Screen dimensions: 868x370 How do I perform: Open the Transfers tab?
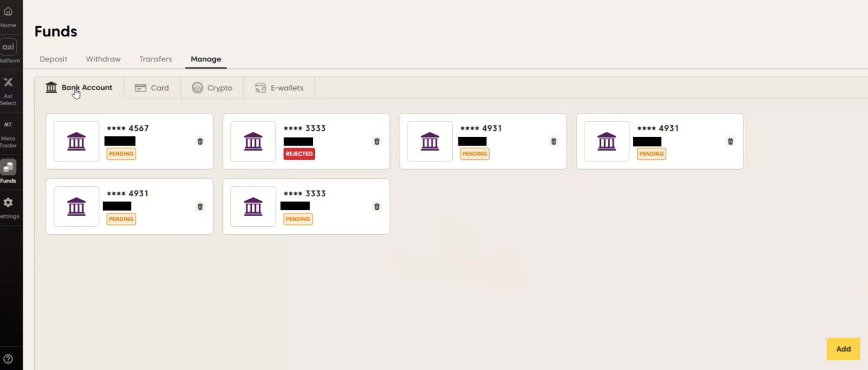click(x=155, y=59)
